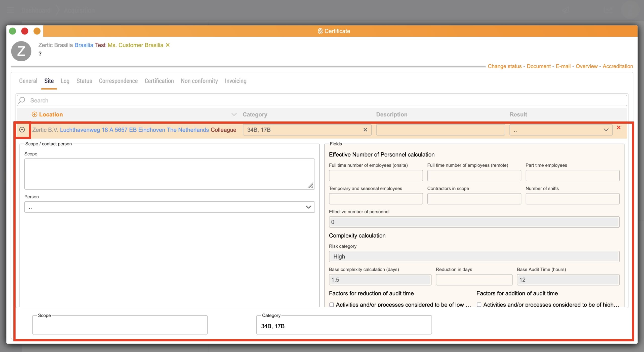Check high-risk activities addition checkbox

[x=479, y=304]
